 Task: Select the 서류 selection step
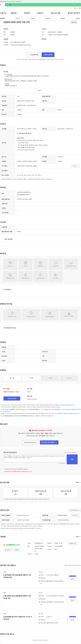click(x=12, y=378)
